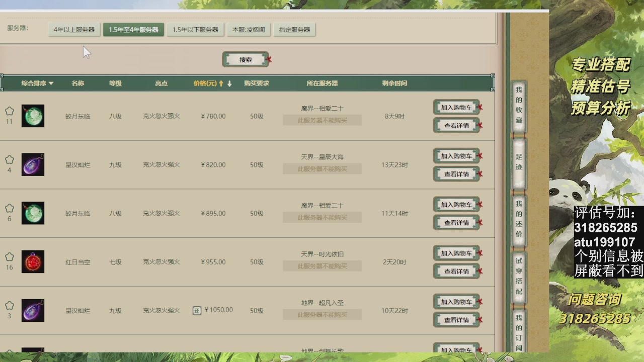644x362 pixels.
Task: Click the remaining time 2天20时
Action: tap(394, 262)
